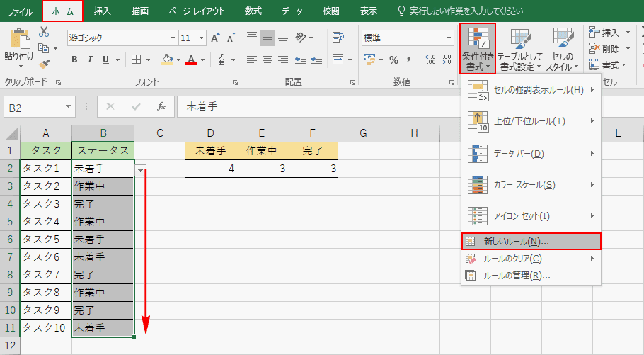Open アイコン セット(I) submenu
Viewport: 644px width, 355px height.
(531, 216)
